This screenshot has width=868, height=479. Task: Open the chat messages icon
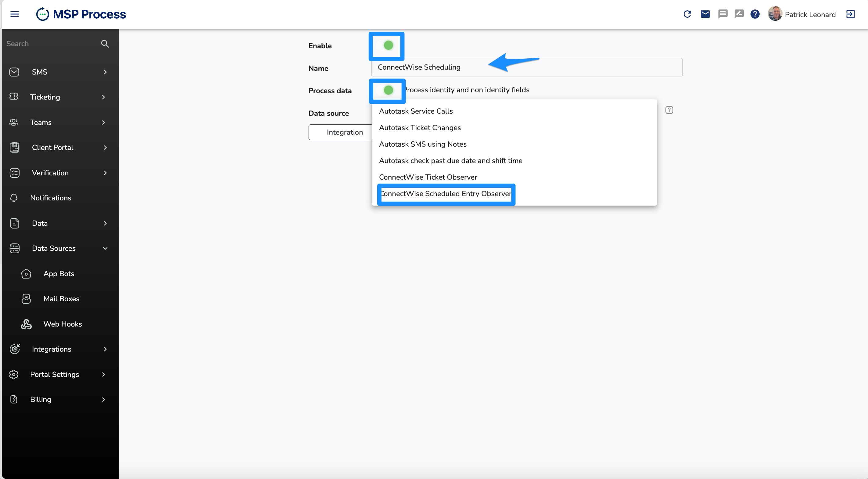click(x=723, y=14)
